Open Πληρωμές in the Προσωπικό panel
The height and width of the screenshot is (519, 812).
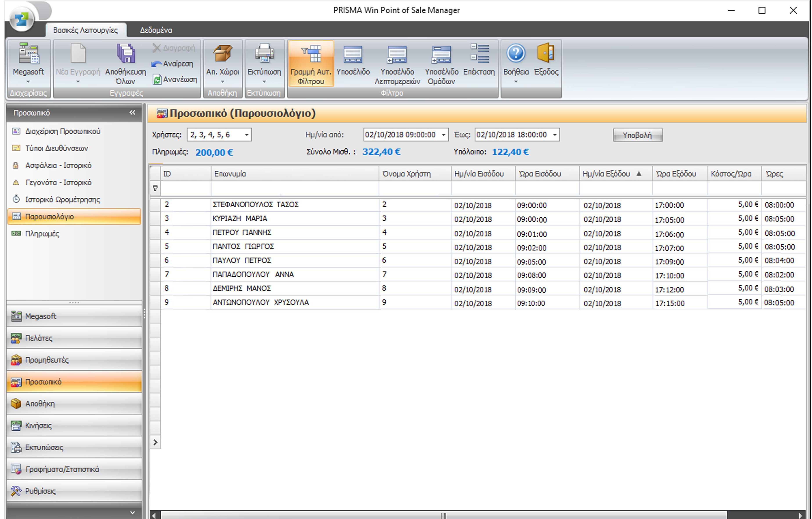click(42, 234)
